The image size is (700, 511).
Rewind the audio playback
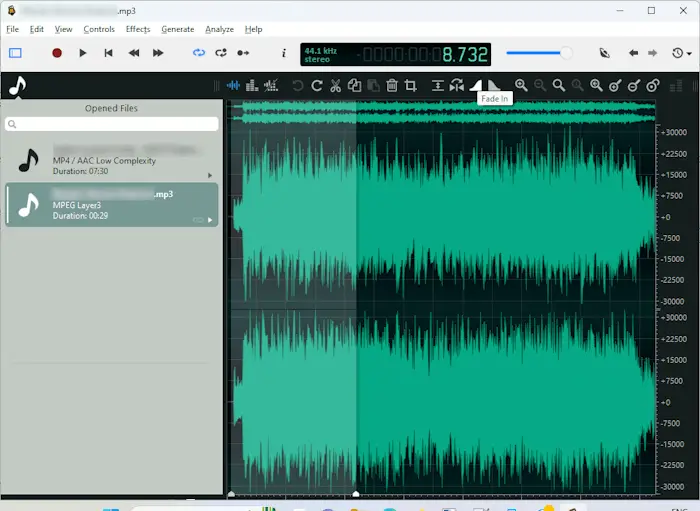tap(133, 53)
